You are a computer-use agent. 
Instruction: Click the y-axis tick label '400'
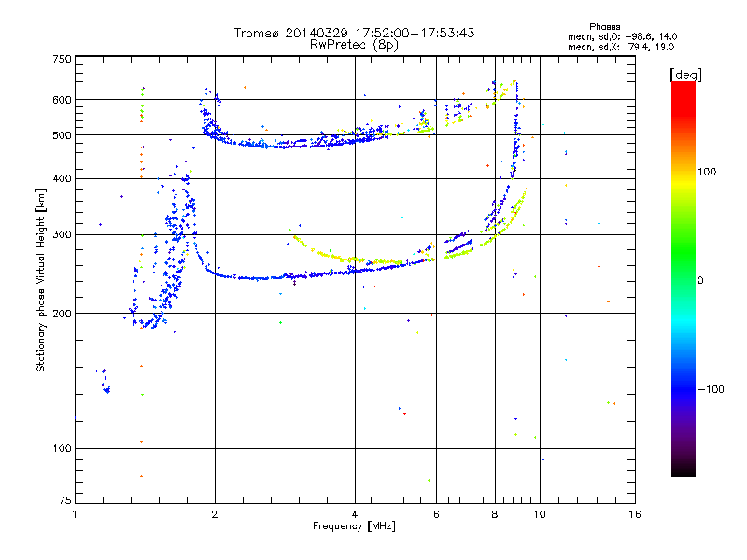pyautogui.click(x=62, y=178)
